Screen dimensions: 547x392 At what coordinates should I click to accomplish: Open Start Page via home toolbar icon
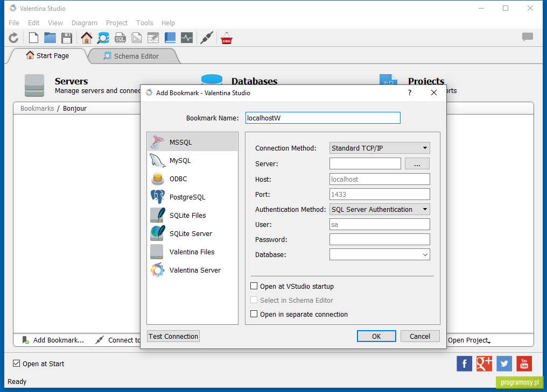(x=87, y=38)
